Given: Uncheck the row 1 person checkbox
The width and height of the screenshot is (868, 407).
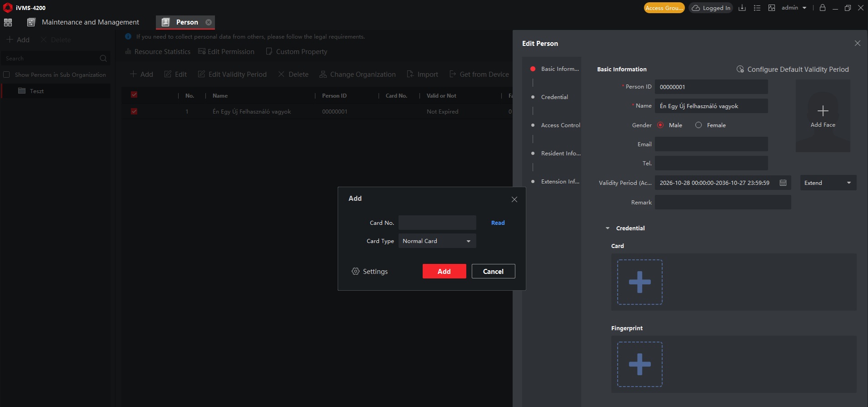Looking at the screenshot, I should (134, 111).
